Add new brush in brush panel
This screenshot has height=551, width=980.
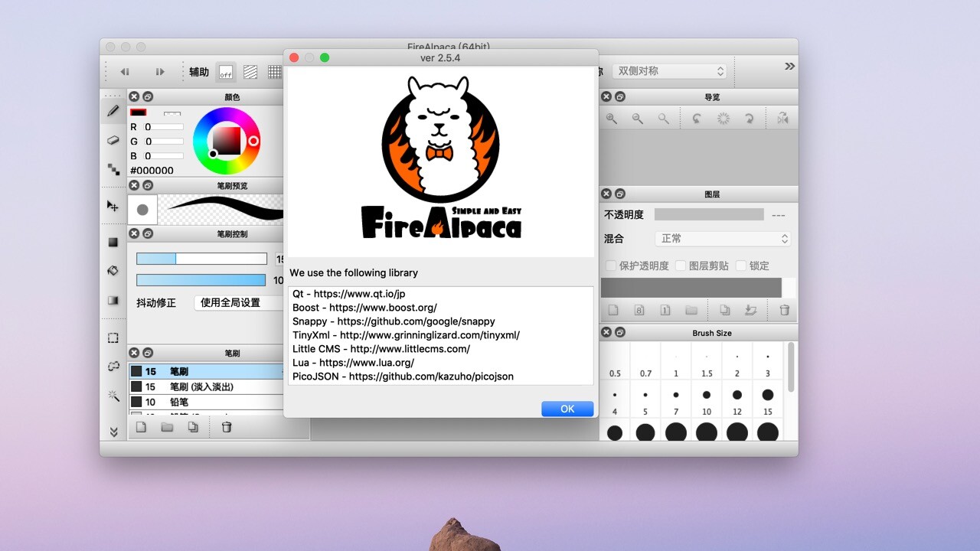coord(141,427)
